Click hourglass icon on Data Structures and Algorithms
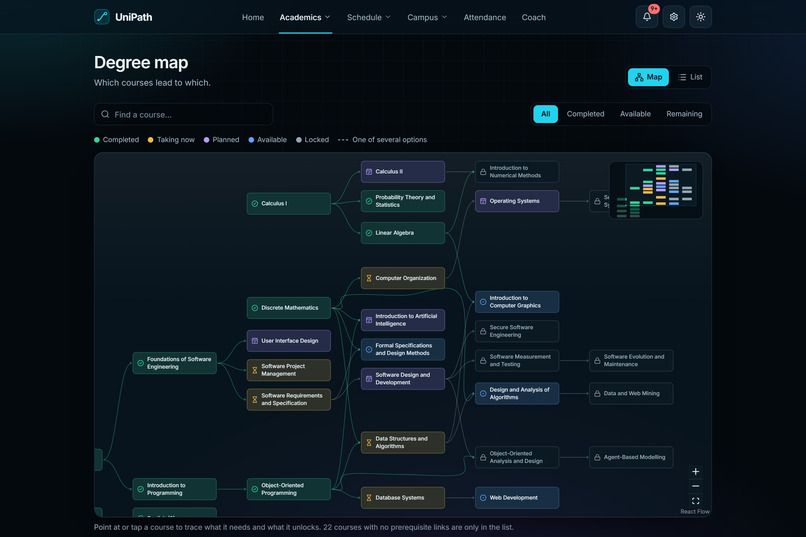806x537 pixels. click(x=369, y=442)
